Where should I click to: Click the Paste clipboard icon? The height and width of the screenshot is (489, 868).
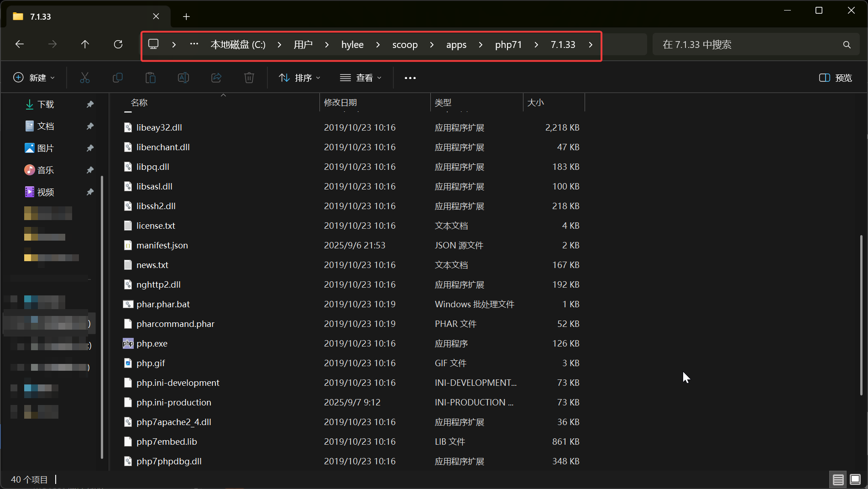(151, 78)
